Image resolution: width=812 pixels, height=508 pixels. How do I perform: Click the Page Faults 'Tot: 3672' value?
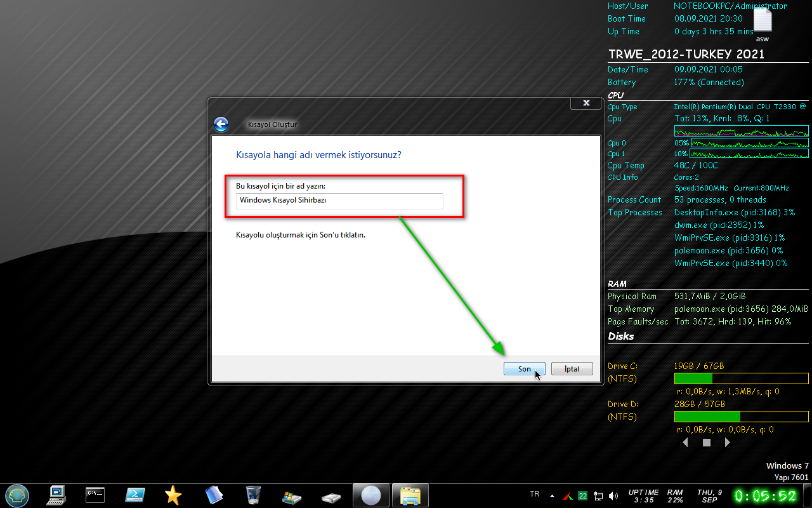[693, 321]
